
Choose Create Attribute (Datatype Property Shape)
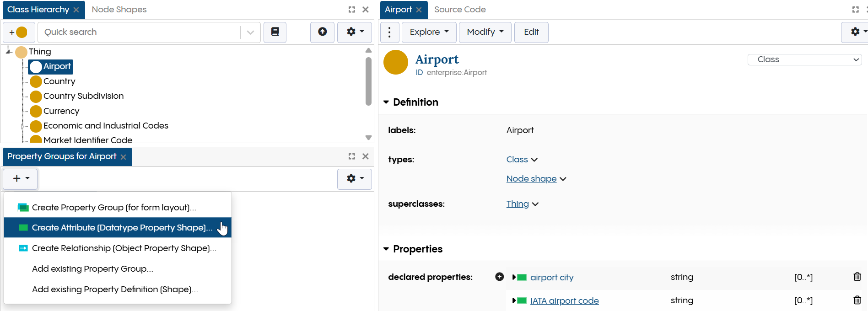tap(118, 227)
